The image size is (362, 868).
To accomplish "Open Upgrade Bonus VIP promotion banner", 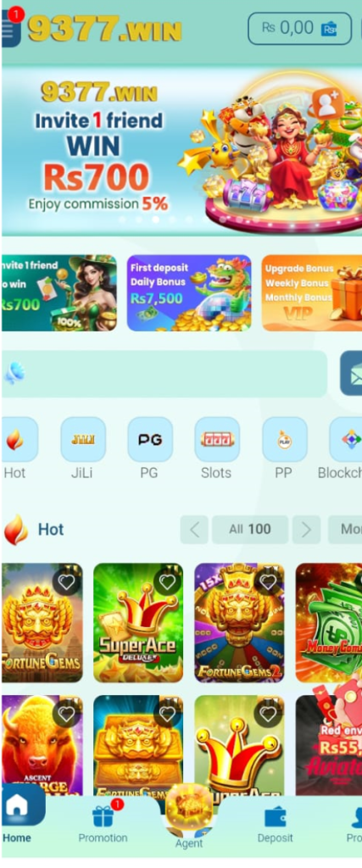I will [x=312, y=292].
